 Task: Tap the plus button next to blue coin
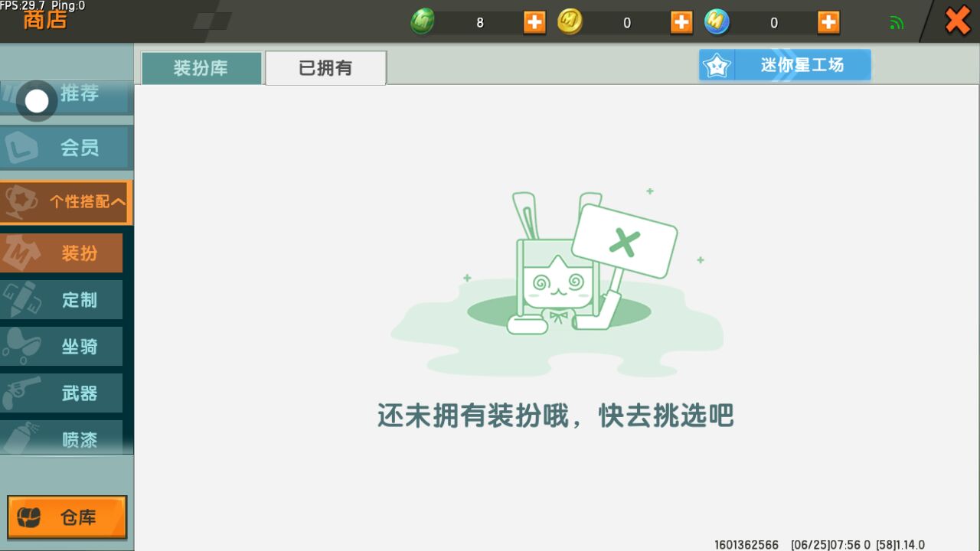point(828,22)
